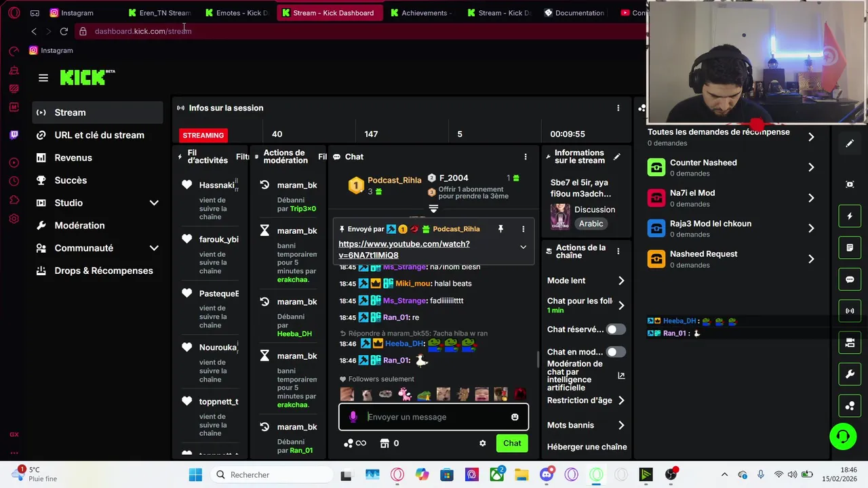The height and width of the screenshot is (488, 868).
Task: Edit Informations sur le stream pencil
Action: coord(616,157)
